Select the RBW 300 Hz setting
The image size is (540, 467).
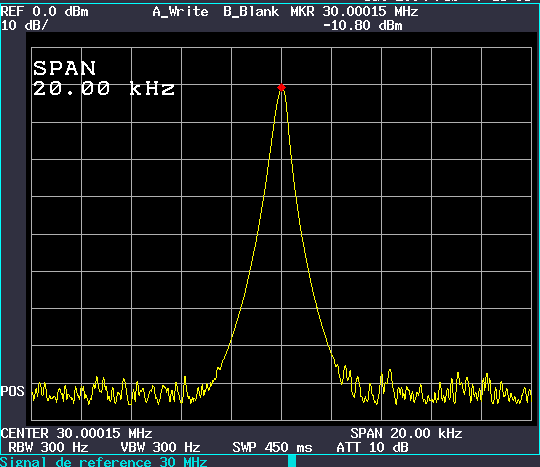click(48, 447)
